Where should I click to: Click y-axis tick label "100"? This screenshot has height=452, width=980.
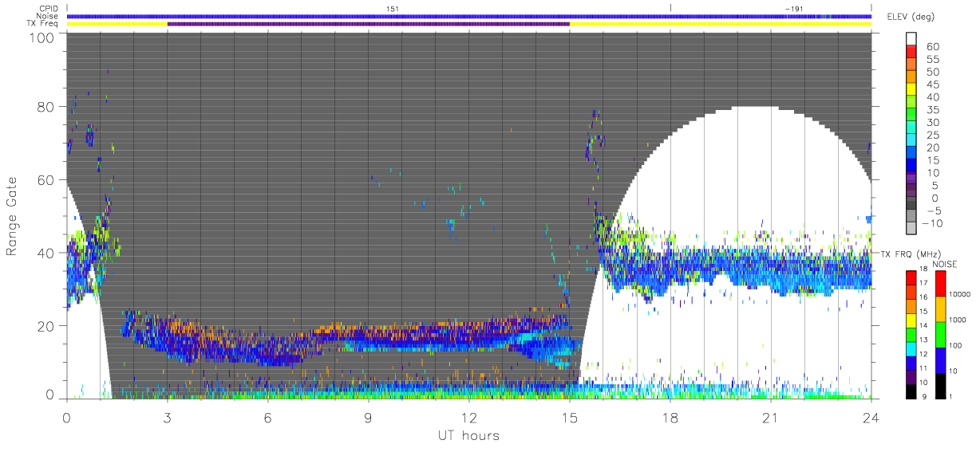(43, 37)
